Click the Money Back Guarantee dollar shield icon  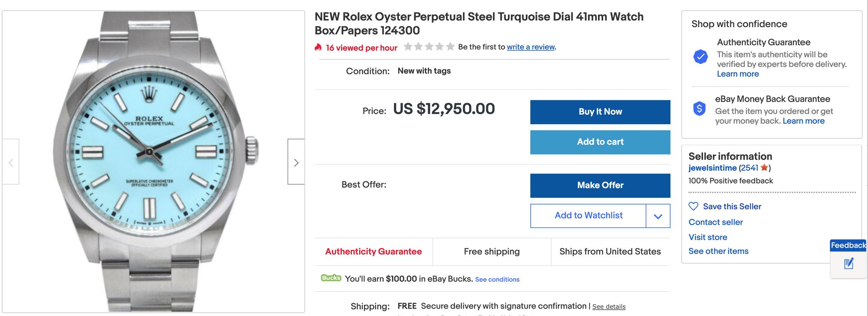pyautogui.click(x=699, y=109)
